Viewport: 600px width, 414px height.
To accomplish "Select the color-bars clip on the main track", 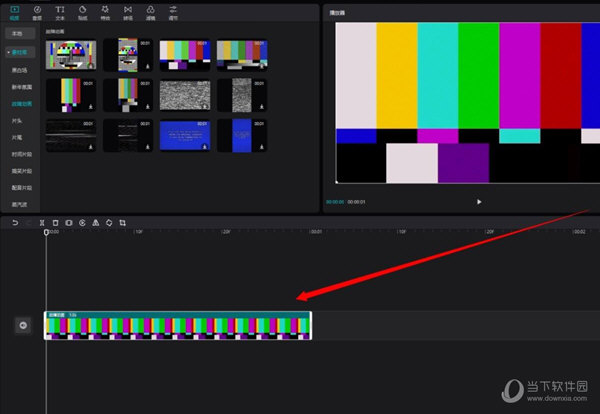I will point(178,325).
